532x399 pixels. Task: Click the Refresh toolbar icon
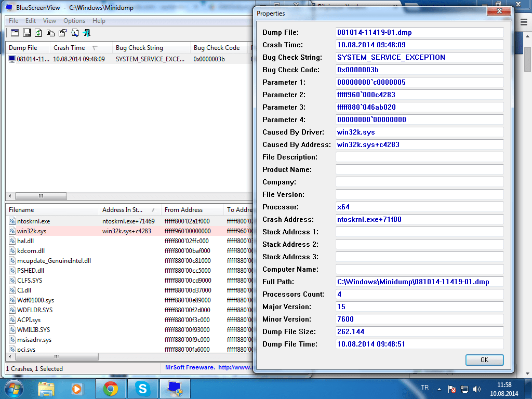click(38, 33)
